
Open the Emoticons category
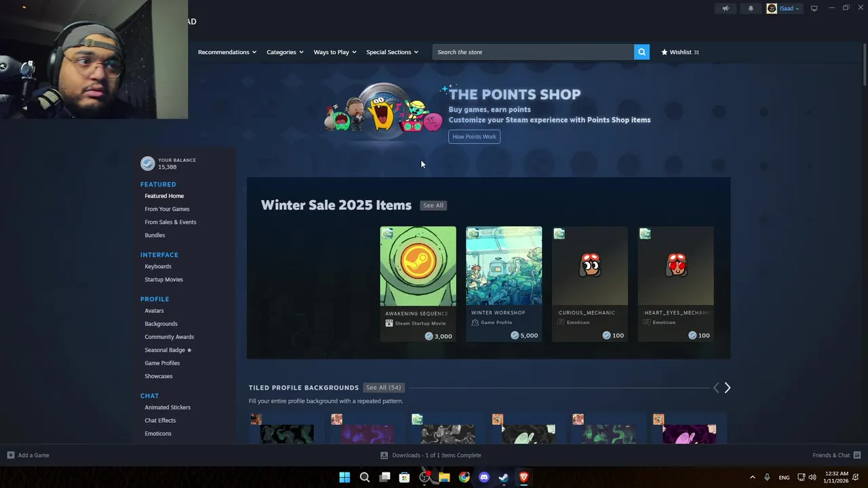(x=158, y=434)
